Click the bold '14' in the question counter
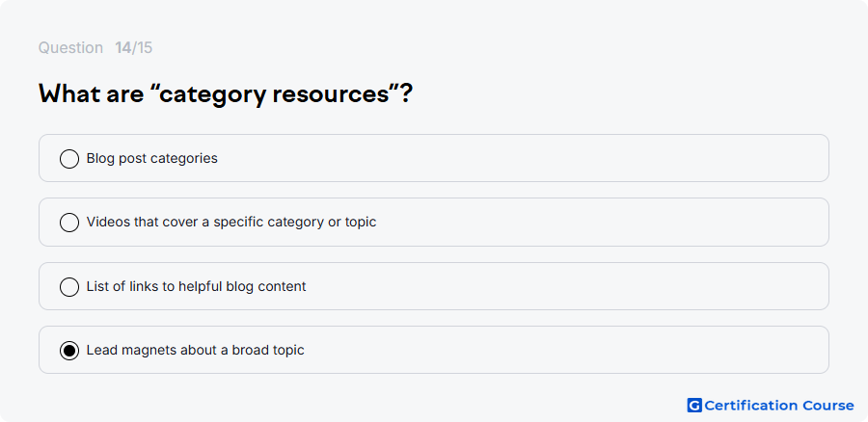The width and height of the screenshot is (868, 422). (x=122, y=48)
